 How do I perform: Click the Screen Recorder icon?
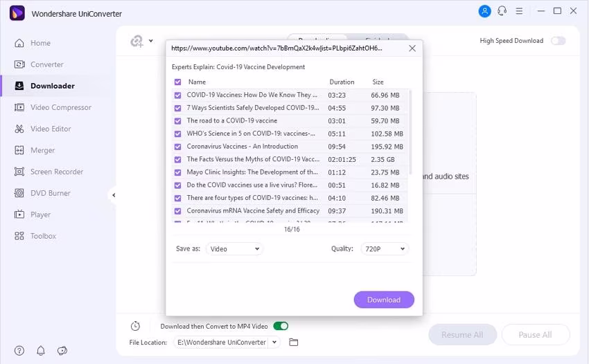[19, 172]
